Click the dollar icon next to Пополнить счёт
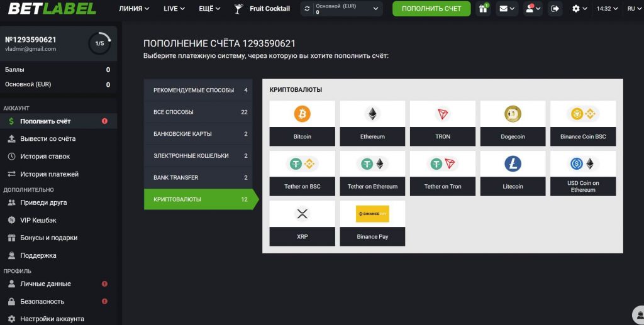This screenshot has width=644, height=325. (x=11, y=121)
